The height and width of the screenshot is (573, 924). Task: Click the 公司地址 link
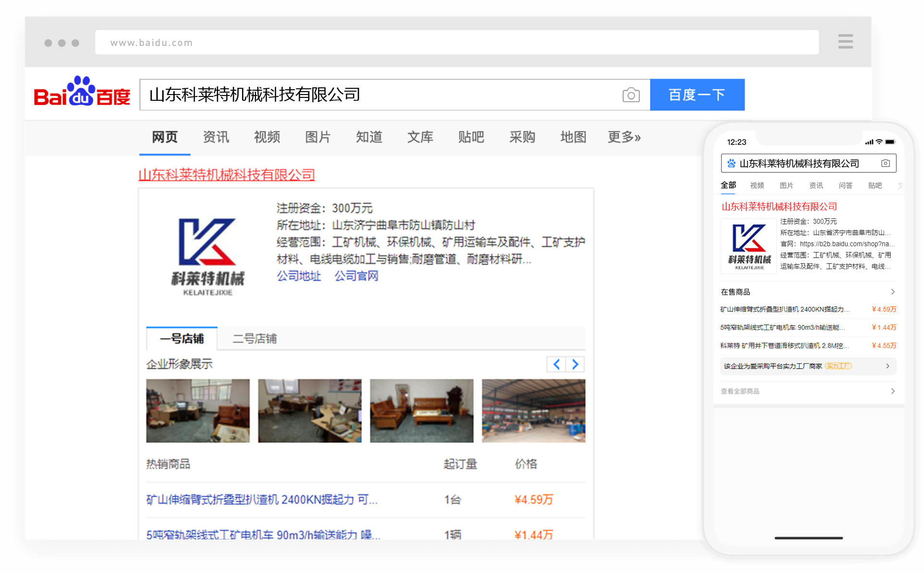(x=299, y=276)
